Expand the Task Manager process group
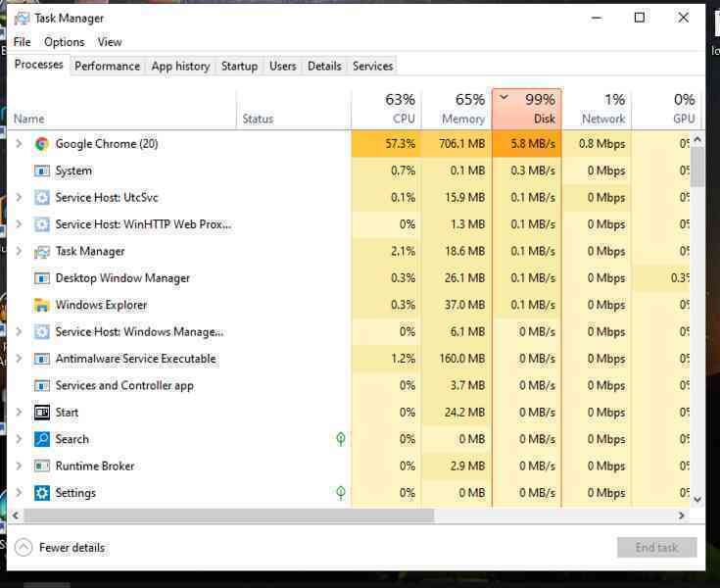Screen dimensions: 720x588 pyautogui.click(x=19, y=251)
